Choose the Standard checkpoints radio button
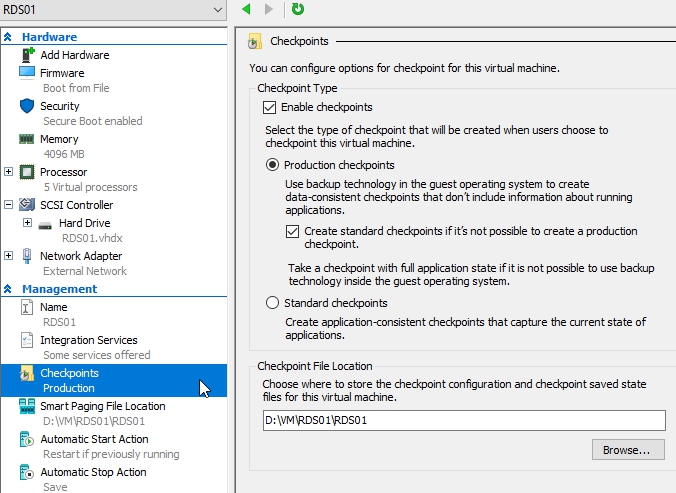 tap(272, 303)
